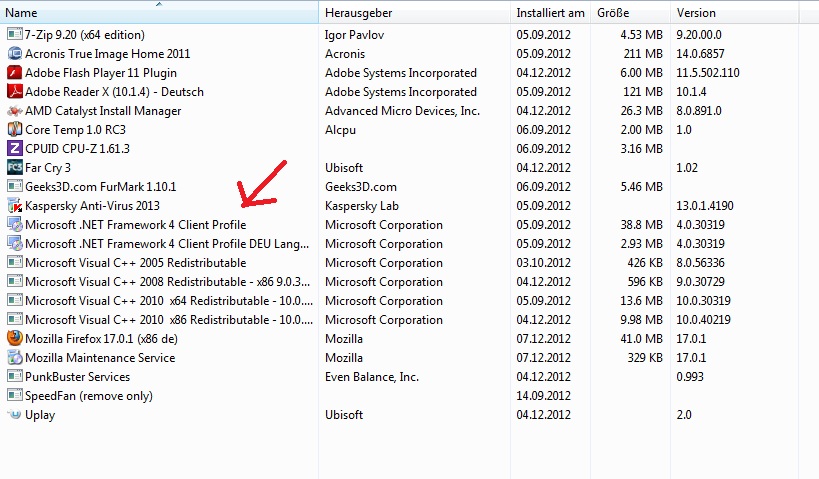
Task: Click install date 03.10.2012
Action: (x=543, y=263)
